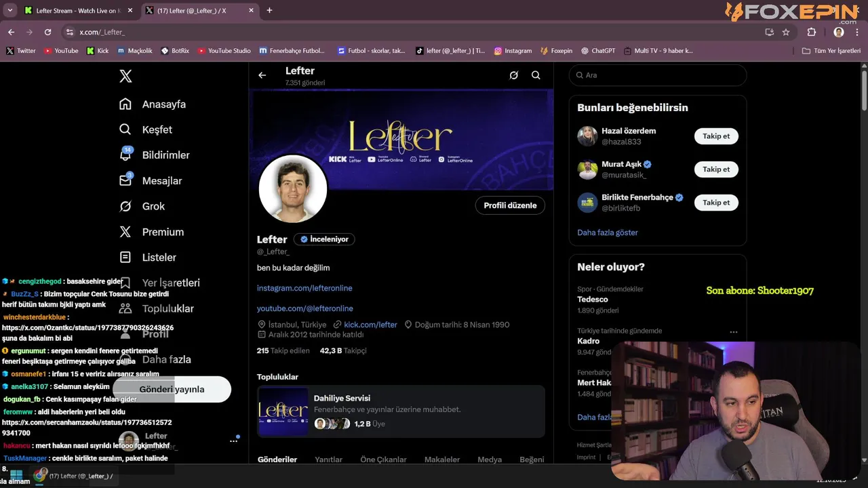
Task: Click the Ara search field
Action: tap(658, 75)
